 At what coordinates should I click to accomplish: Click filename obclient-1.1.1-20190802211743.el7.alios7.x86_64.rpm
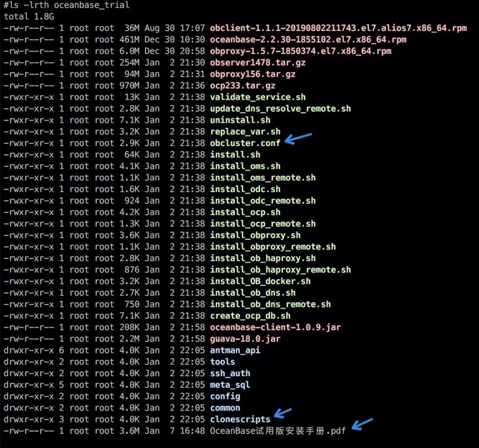point(338,28)
